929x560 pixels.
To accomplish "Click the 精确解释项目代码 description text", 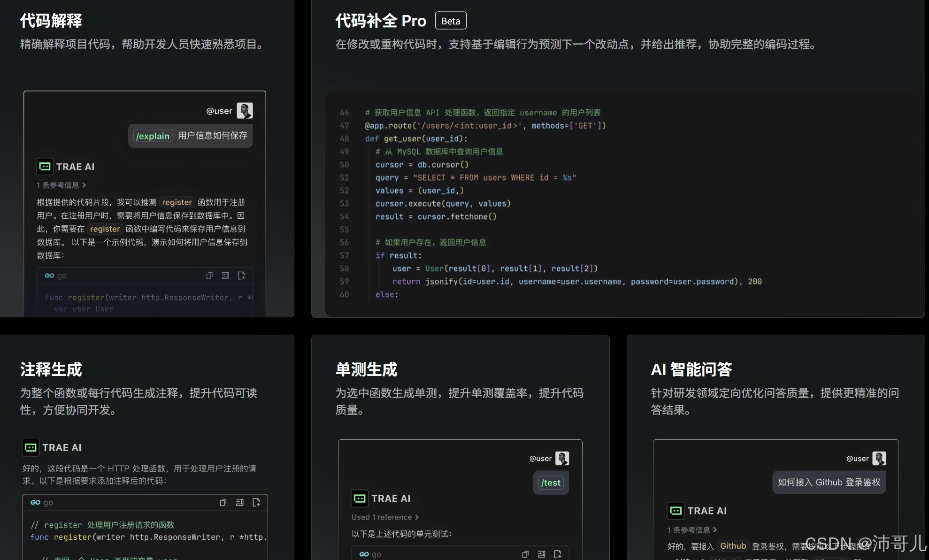I will (144, 45).
